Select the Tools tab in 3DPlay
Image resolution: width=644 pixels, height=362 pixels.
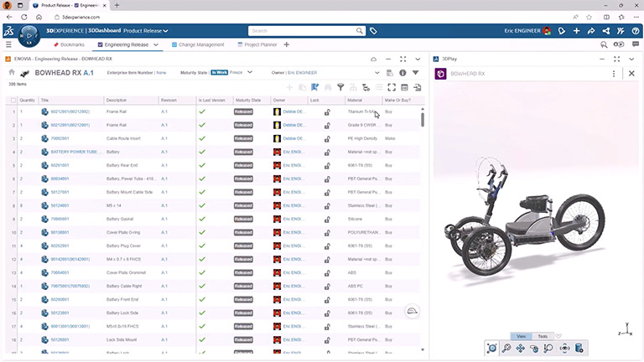(543, 336)
